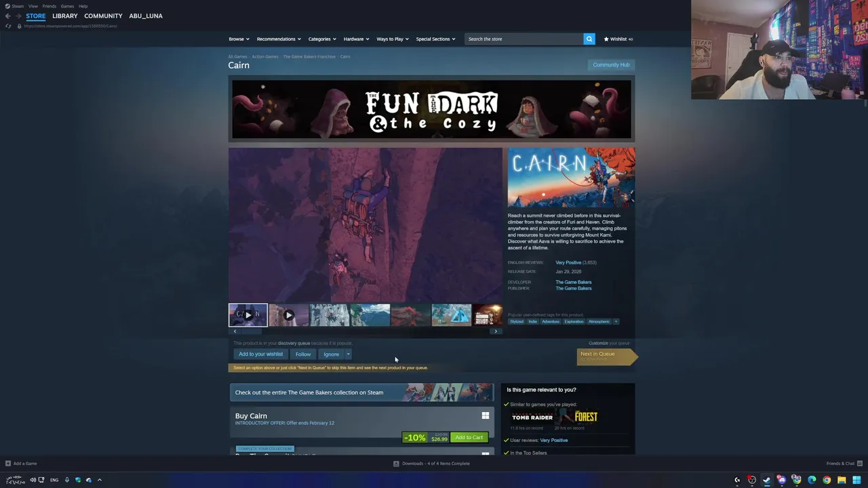
Task: Click the plus tag button after Atmospheric
Action: [616, 321]
